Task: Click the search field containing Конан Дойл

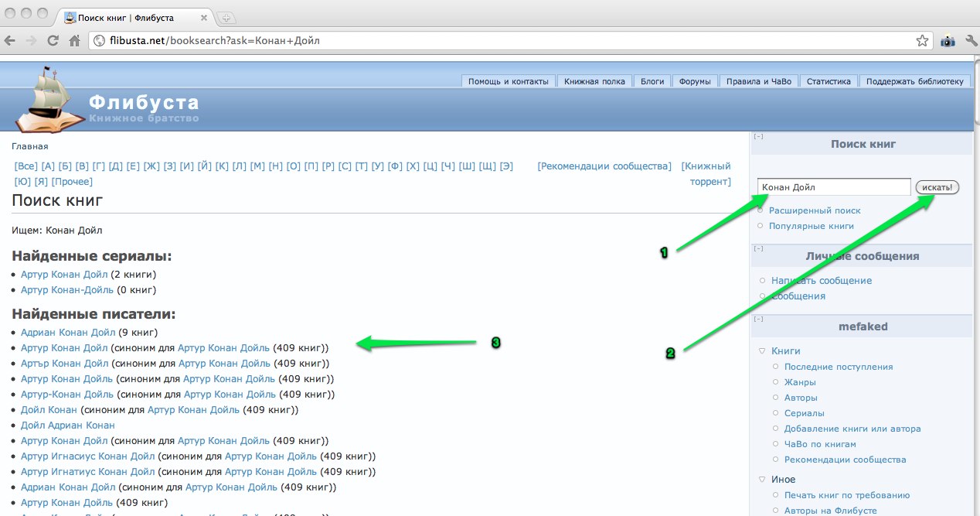Action: 833,187
